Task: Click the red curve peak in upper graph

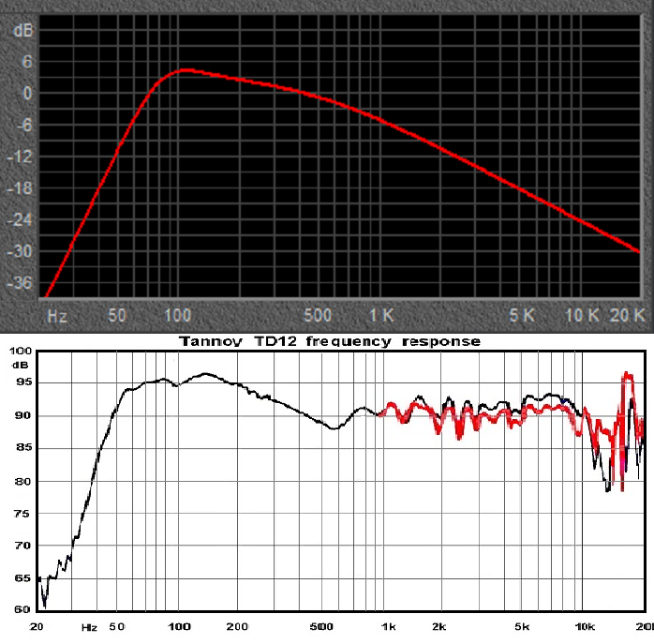Action: point(186,70)
